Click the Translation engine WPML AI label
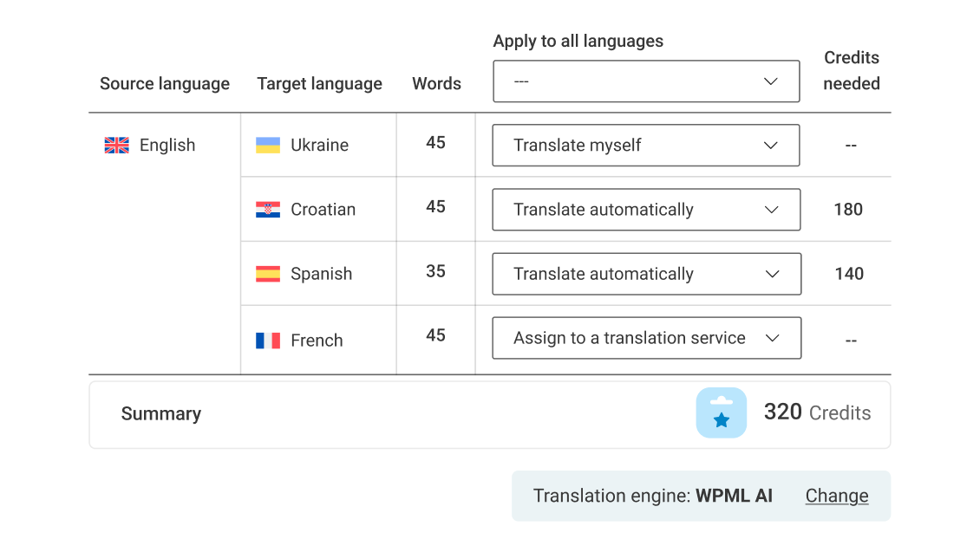This screenshot has height=539, width=980. pos(652,496)
